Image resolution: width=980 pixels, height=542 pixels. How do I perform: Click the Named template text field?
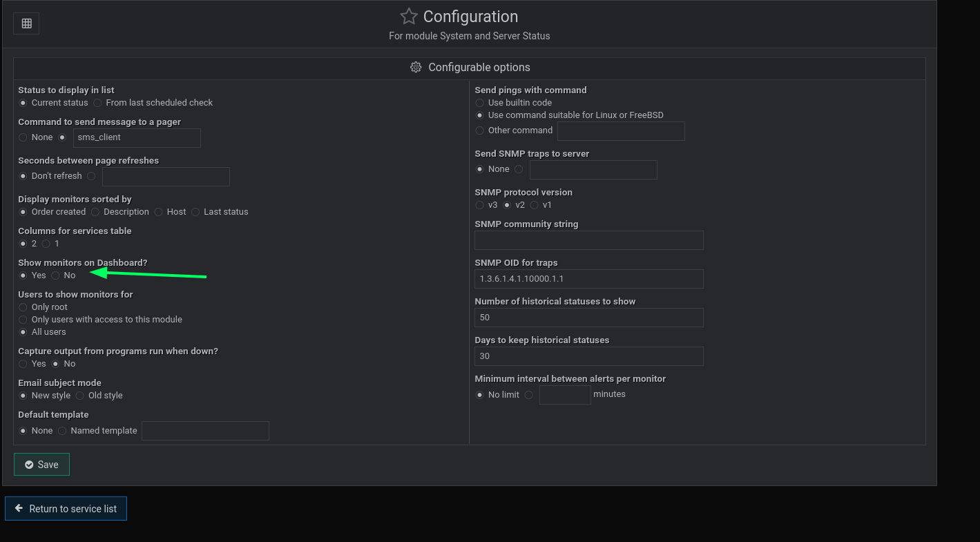tap(205, 431)
